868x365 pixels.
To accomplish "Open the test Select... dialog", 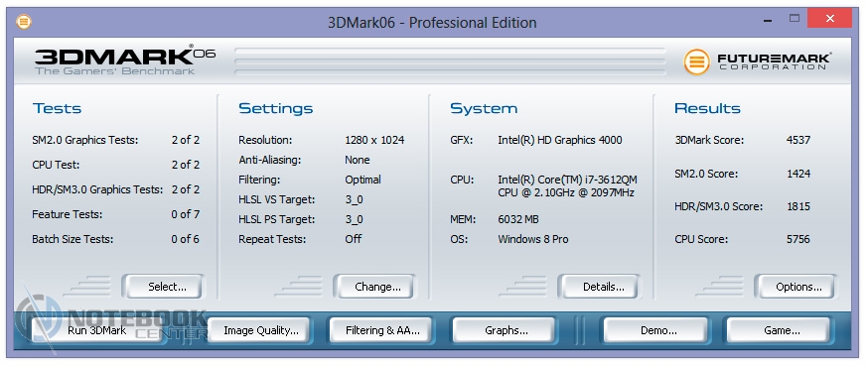I will [163, 287].
